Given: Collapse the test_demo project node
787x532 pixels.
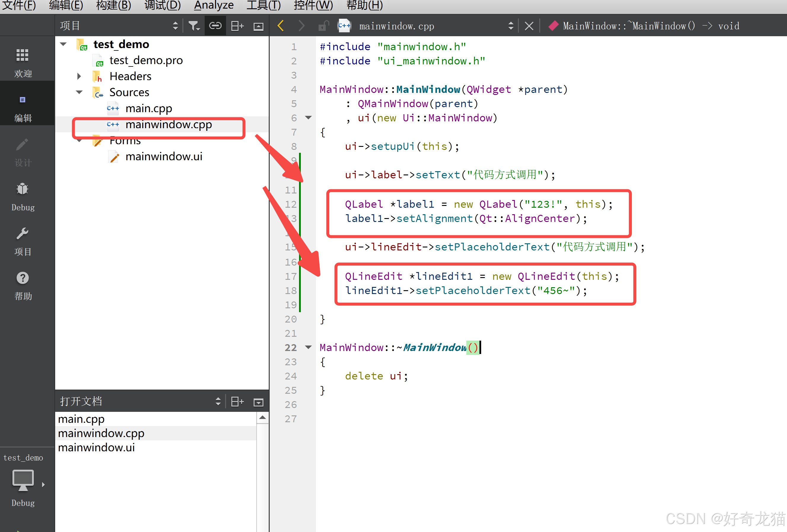Looking at the screenshot, I should tap(63, 44).
